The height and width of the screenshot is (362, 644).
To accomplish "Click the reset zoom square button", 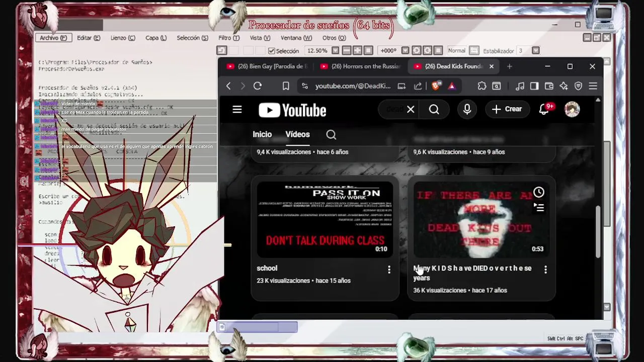I will (368, 51).
